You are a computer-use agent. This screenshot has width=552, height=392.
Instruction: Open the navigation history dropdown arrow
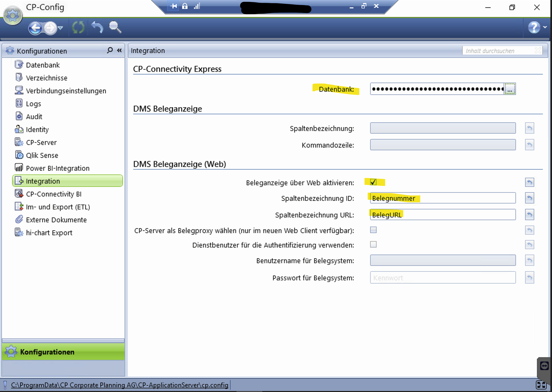coord(61,28)
